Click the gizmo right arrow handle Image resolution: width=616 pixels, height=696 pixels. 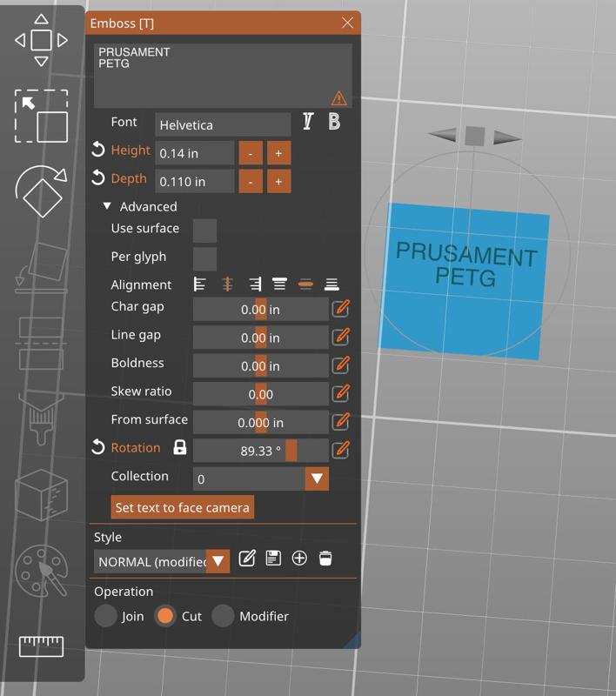coord(507,137)
